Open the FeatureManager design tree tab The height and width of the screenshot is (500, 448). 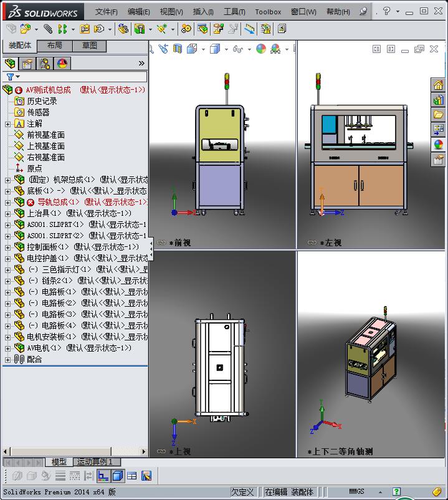[x=10, y=63]
